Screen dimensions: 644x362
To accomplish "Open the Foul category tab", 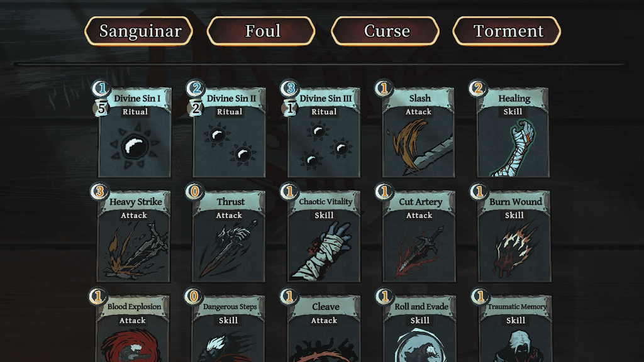I will (x=261, y=31).
